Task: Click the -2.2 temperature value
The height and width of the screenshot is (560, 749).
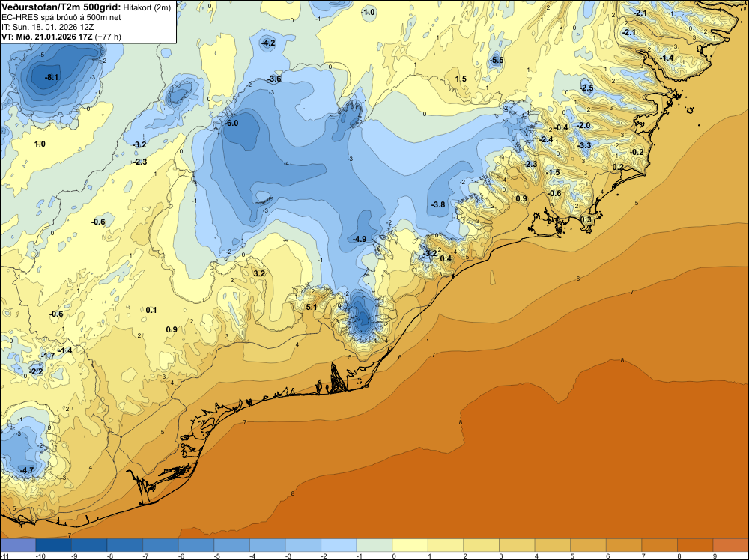Action: coord(36,371)
